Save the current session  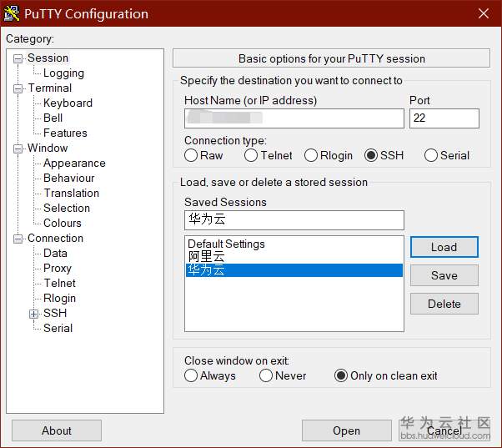pyautogui.click(x=444, y=275)
